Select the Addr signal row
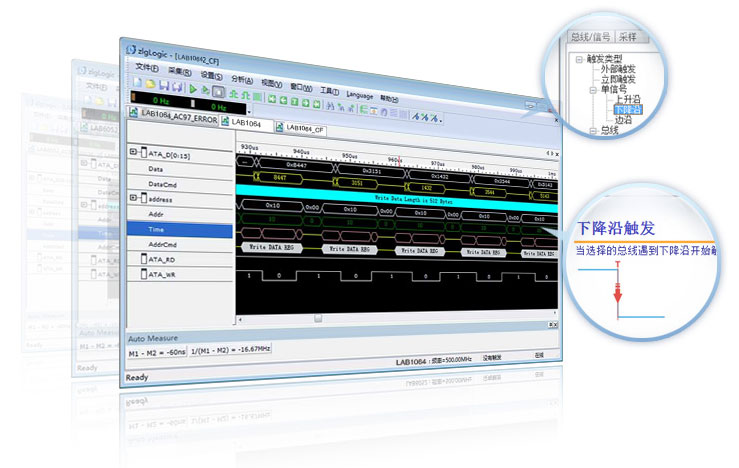 coord(181,214)
